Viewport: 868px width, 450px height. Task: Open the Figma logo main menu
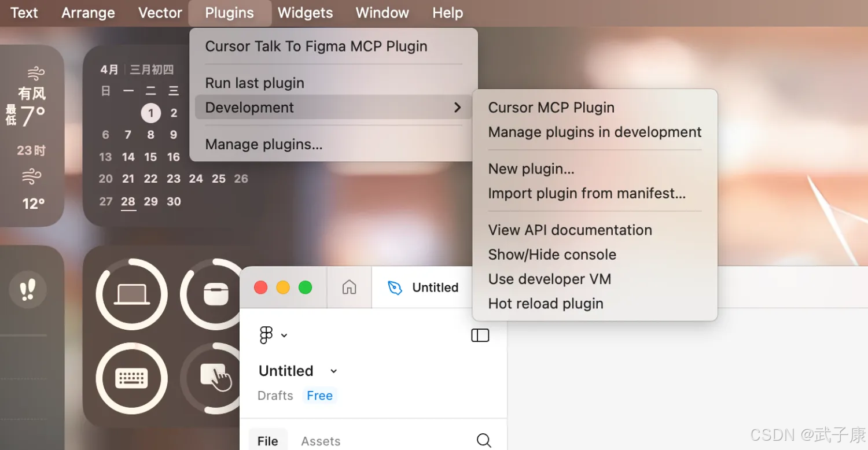tap(266, 335)
